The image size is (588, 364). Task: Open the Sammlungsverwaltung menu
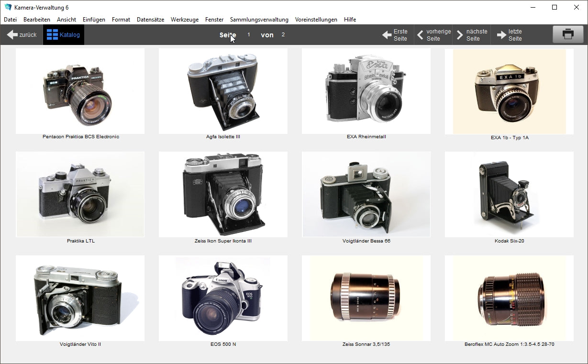pyautogui.click(x=259, y=20)
